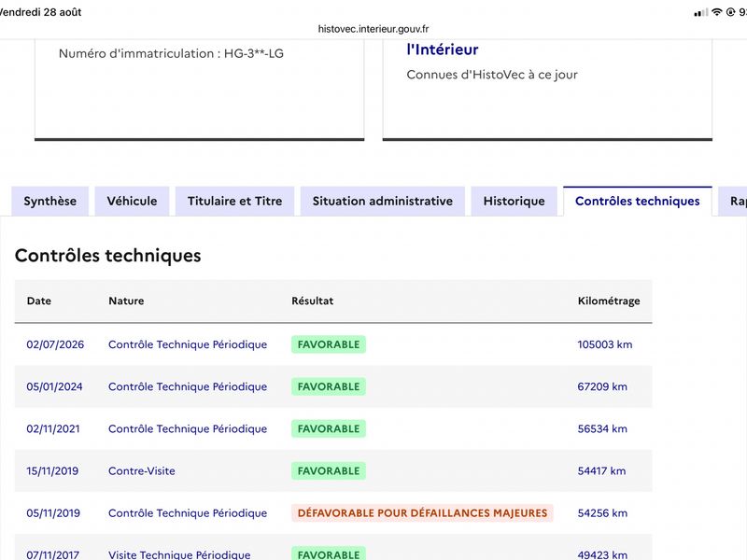
Task: Go to the Historique tab
Action: (514, 201)
